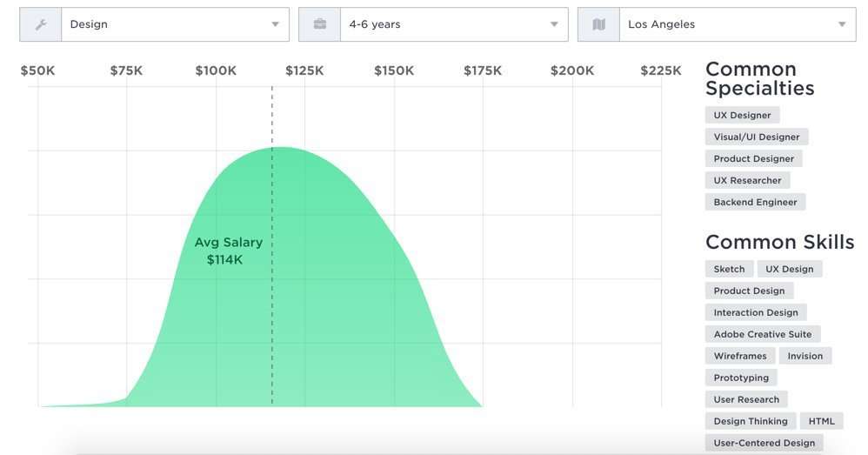Click the $75K axis label
This screenshot has width=868, height=455.
[x=126, y=70]
